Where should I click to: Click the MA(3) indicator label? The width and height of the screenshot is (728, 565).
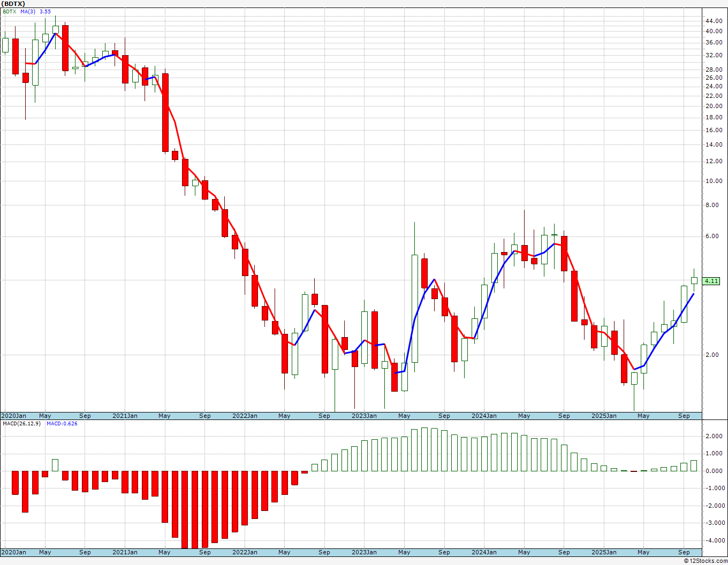(x=28, y=11)
